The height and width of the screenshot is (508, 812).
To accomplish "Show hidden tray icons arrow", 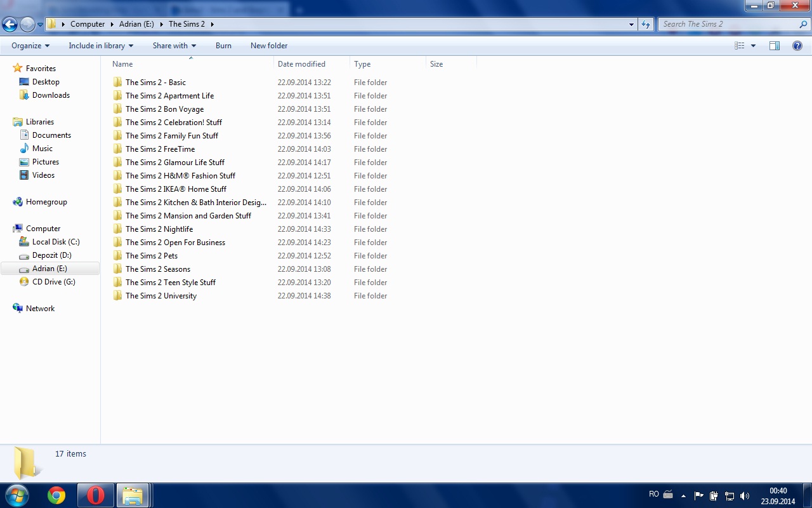I will pos(683,496).
